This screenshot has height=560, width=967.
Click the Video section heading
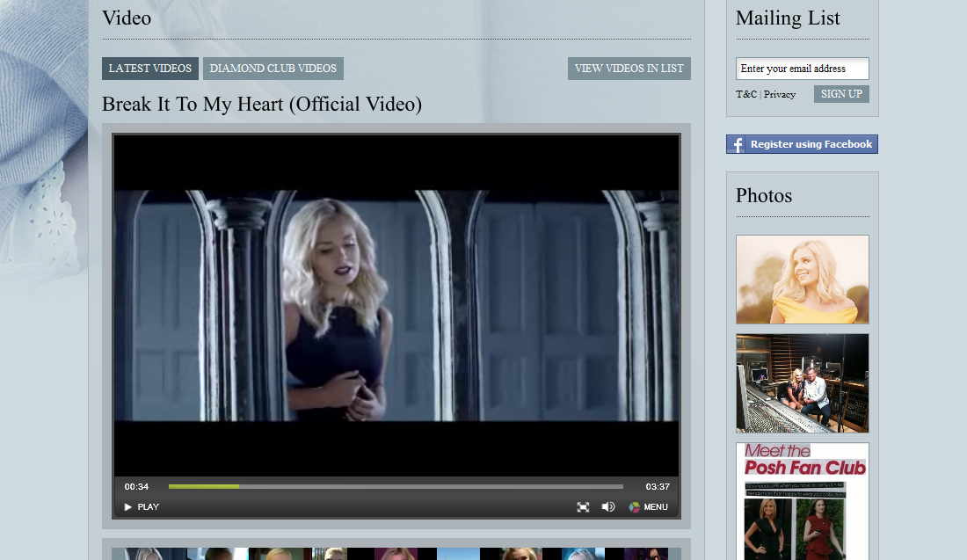[x=127, y=18]
